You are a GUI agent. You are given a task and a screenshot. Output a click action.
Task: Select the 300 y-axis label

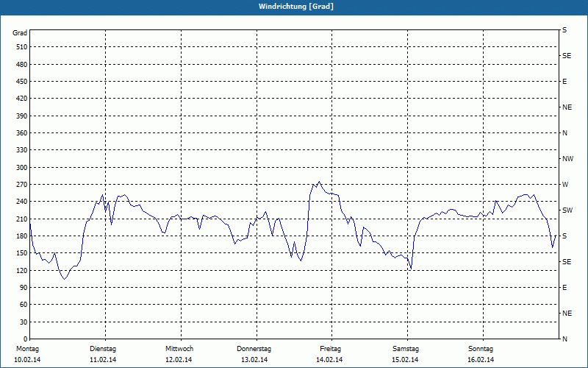click(x=22, y=168)
